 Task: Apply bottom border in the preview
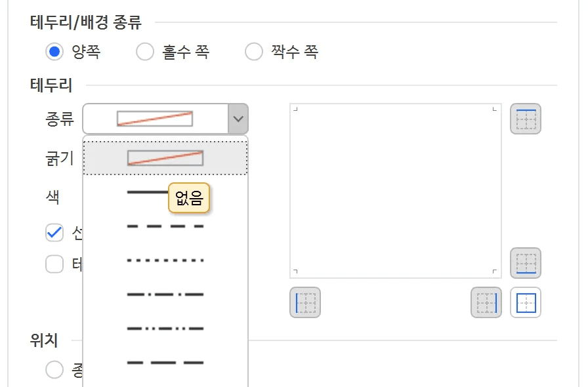pos(525,263)
